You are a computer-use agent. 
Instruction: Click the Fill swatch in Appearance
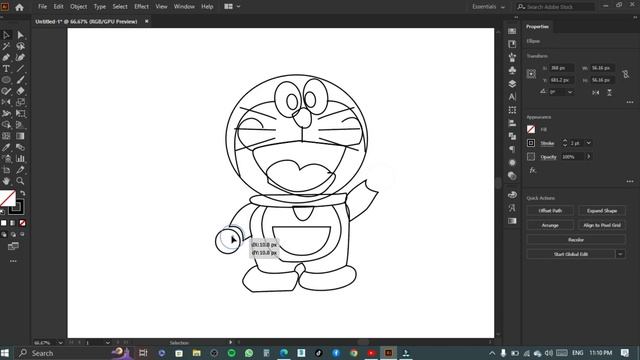(531, 129)
